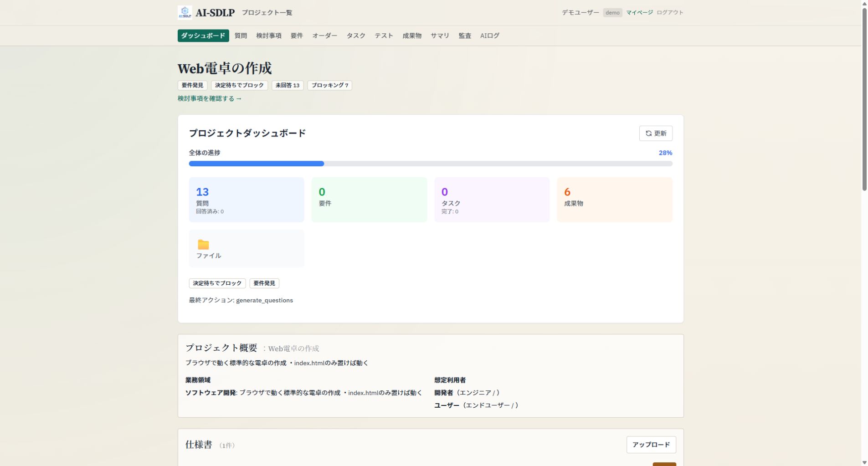This screenshot has height=466, width=868.
Task: Click the 決定待ちでブロック badge under the title
Action: pos(239,85)
